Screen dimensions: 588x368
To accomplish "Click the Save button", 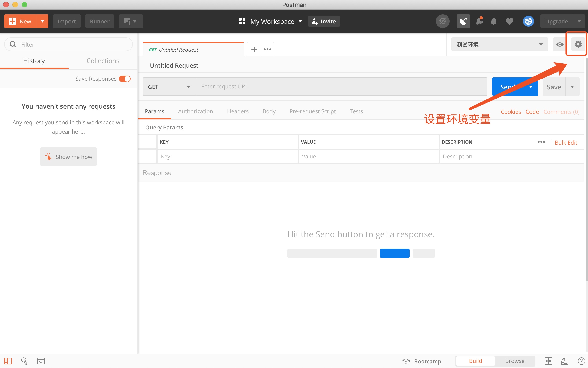I will click(554, 87).
